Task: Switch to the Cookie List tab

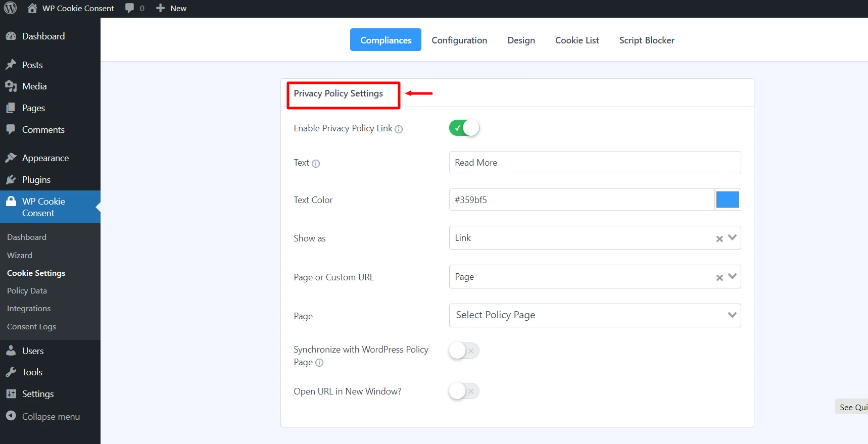Action: [x=577, y=40]
